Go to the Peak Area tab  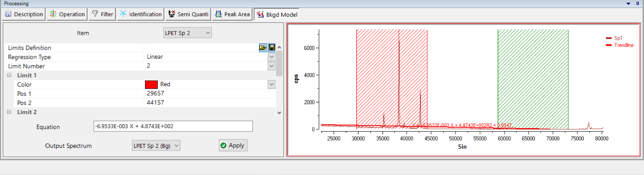point(233,14)
